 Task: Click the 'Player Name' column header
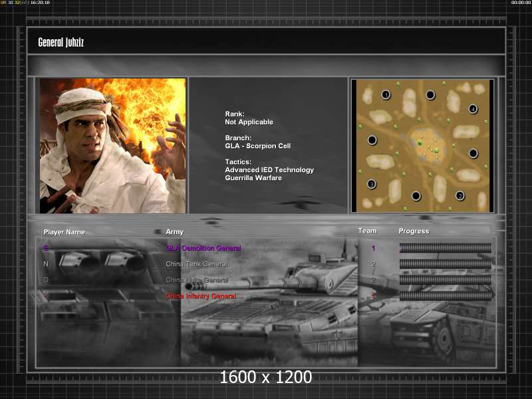point(64,232)
